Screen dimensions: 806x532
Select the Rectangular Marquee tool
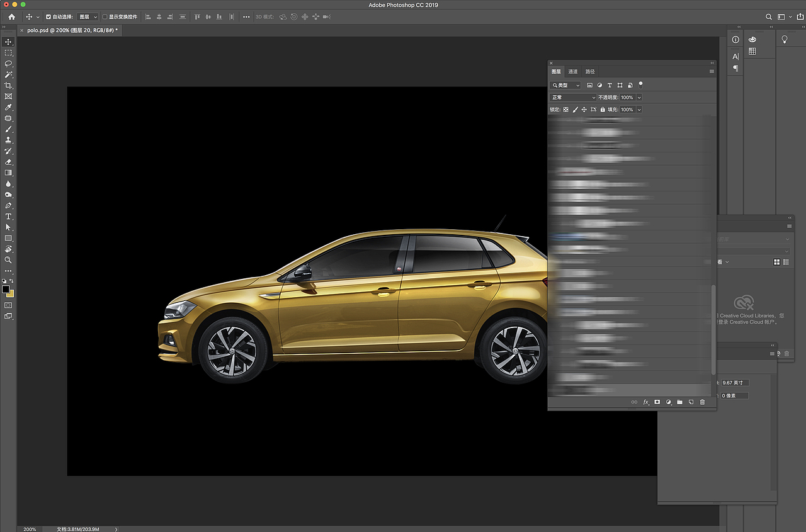pos(8,53)
